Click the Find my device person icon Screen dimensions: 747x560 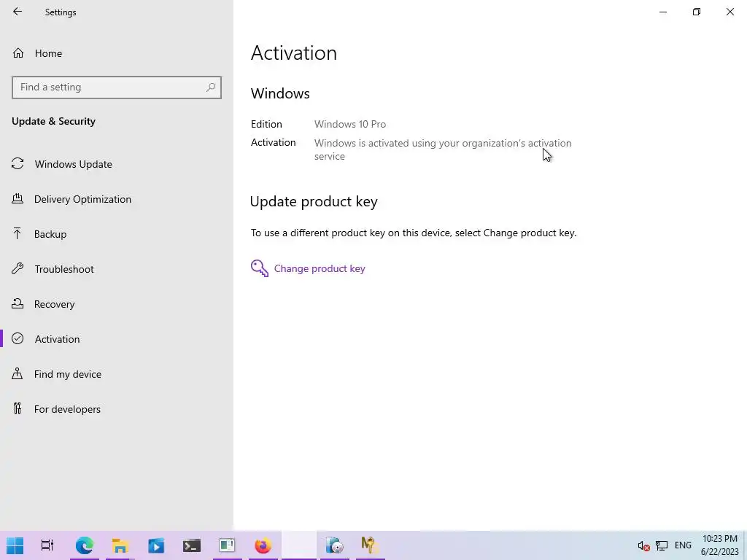pyautogui.click(x=18, y=373)
